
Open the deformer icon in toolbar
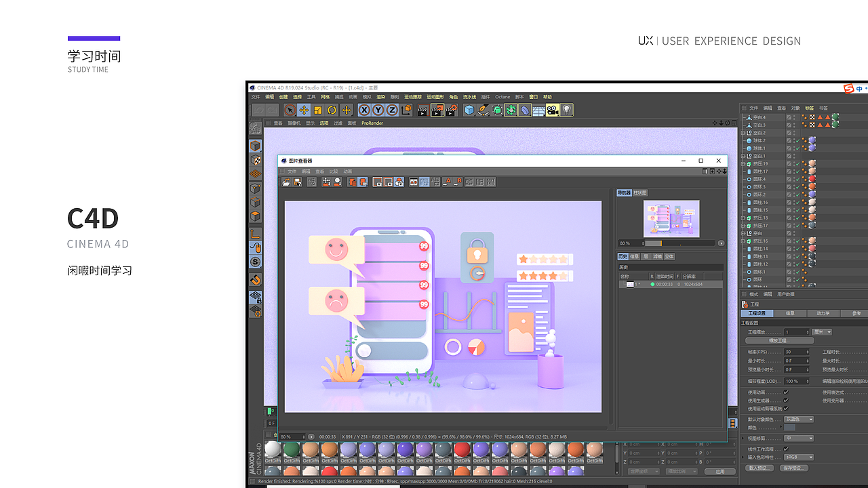click(x=525, y=110)
